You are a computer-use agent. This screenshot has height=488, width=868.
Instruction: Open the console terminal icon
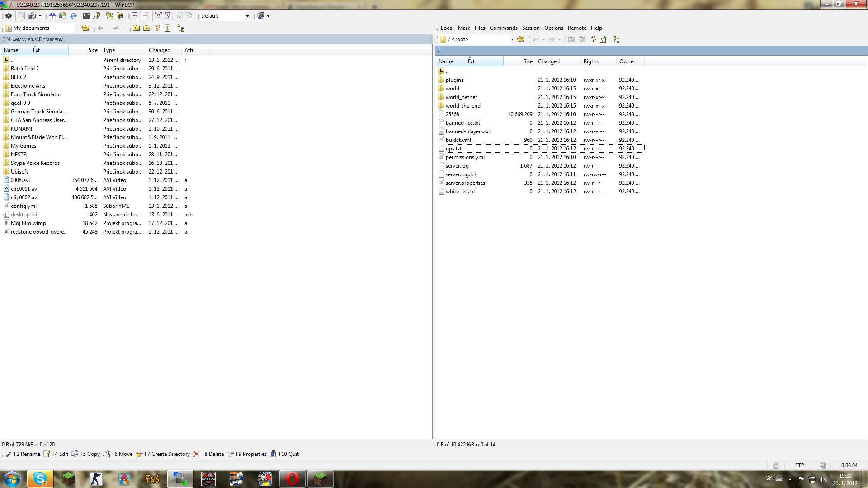coord(86,16)
